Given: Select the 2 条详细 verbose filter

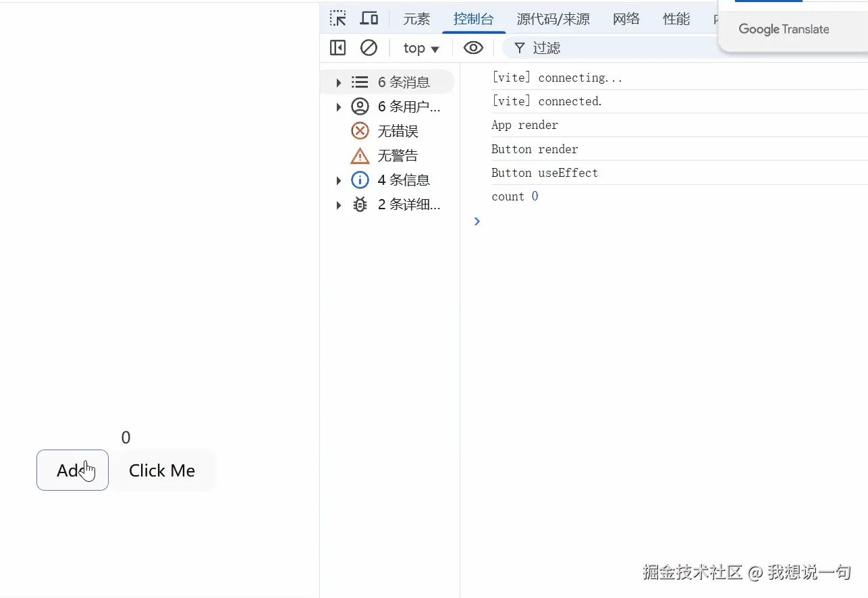Looking at the screenshot, I should pyautogui.click(x=387, y=205).
